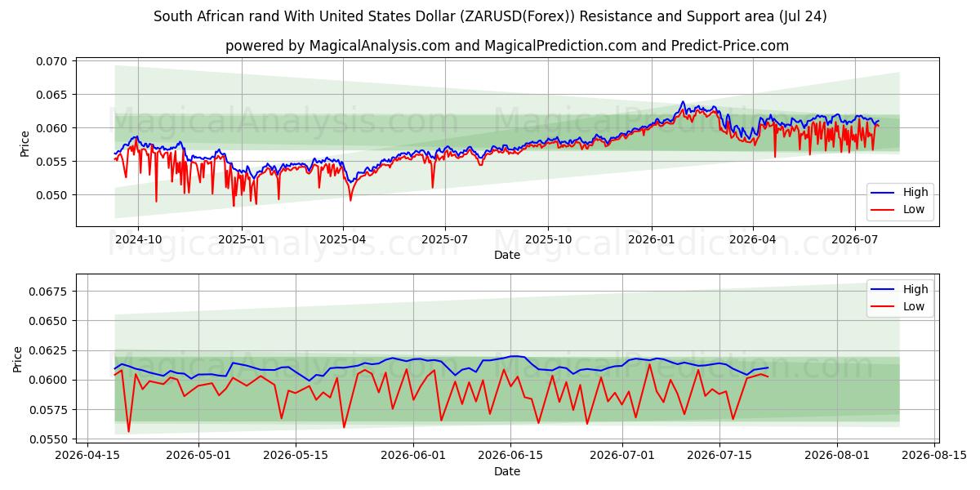Click the 0.055 y-axis tick label
980x490 pixels.
point(53,162)
